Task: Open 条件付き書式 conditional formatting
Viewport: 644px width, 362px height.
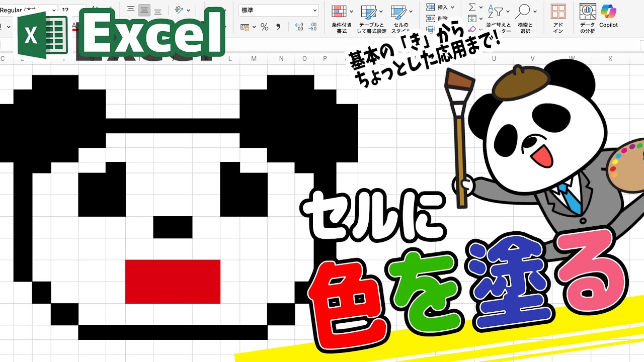Action: pyautogui.click(x=340, y=11)
